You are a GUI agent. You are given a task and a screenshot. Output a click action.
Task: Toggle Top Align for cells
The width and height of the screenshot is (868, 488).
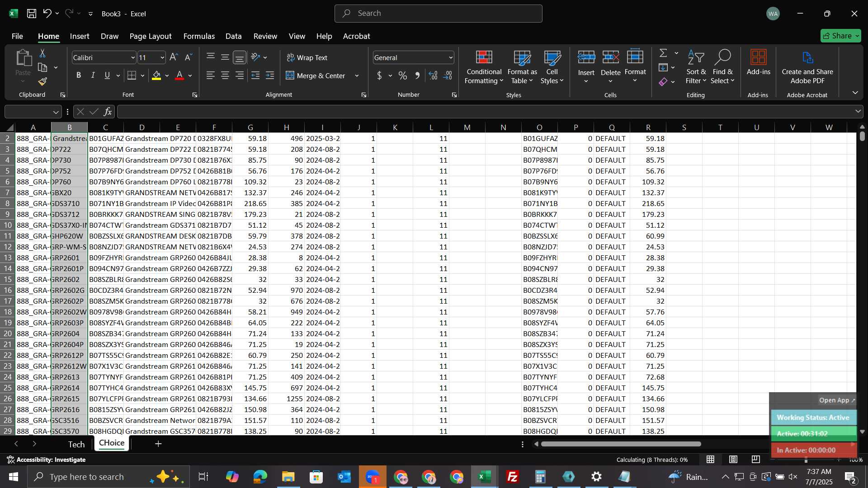pos(211,57)
